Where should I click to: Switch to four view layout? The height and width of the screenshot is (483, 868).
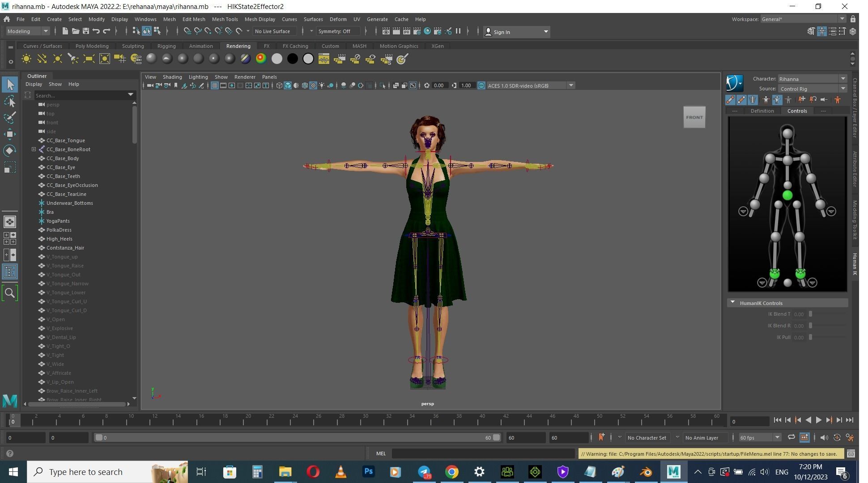pyautogui.click(x=10, y=238)
